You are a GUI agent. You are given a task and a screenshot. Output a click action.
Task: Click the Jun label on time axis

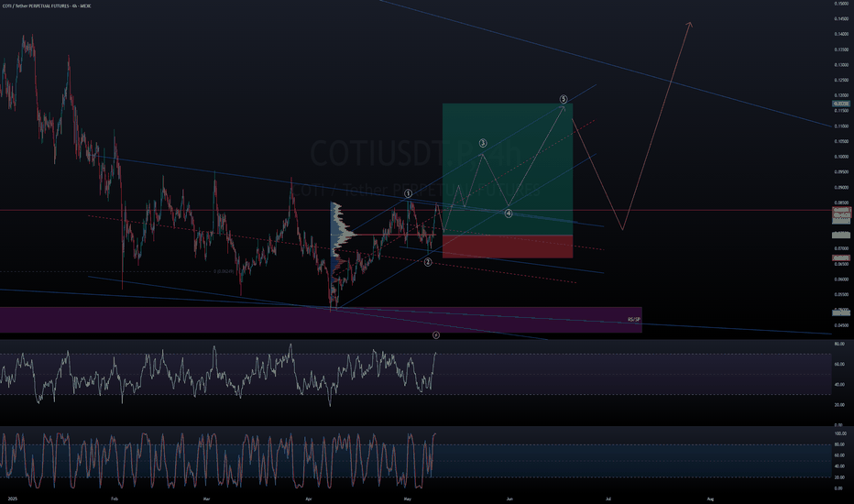point(509,499)
